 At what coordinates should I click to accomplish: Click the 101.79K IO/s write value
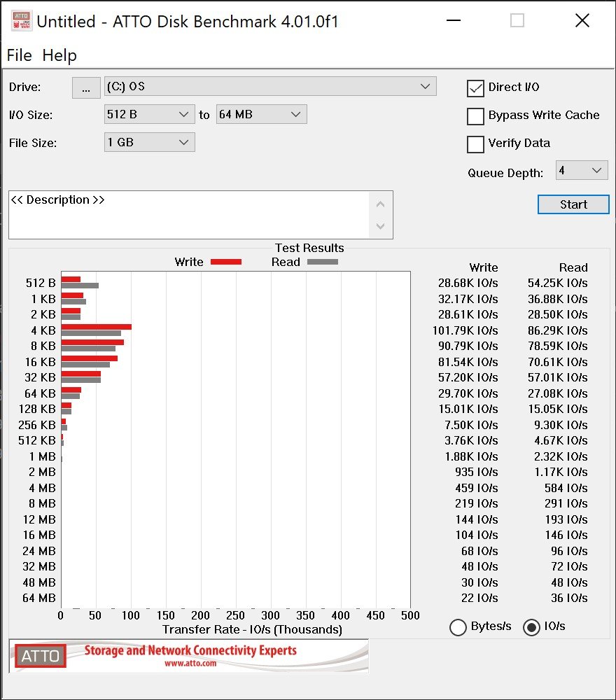coord(465,330)
